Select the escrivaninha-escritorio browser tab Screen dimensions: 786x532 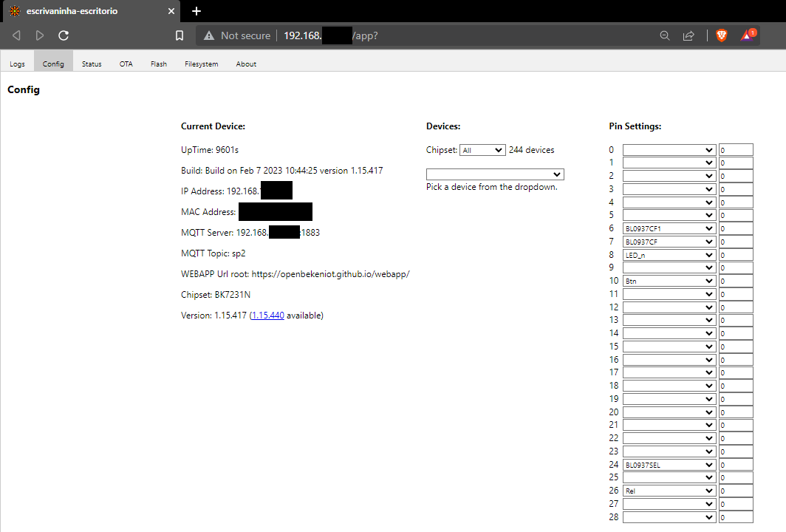90,11
